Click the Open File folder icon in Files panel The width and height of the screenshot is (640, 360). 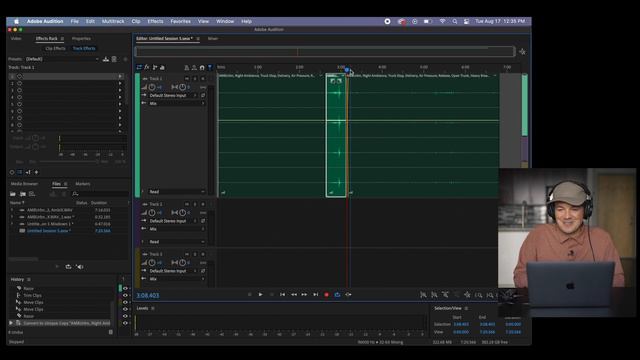tap(13, 194)
